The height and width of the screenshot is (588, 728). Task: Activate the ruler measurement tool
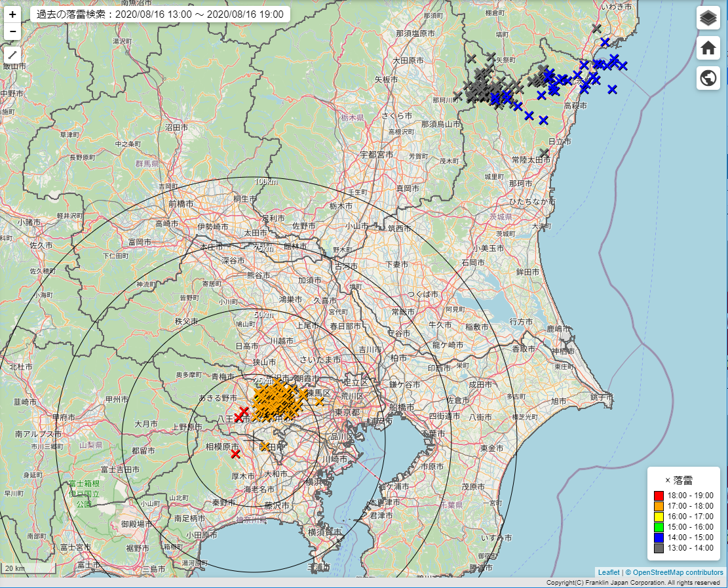[12, 55]
